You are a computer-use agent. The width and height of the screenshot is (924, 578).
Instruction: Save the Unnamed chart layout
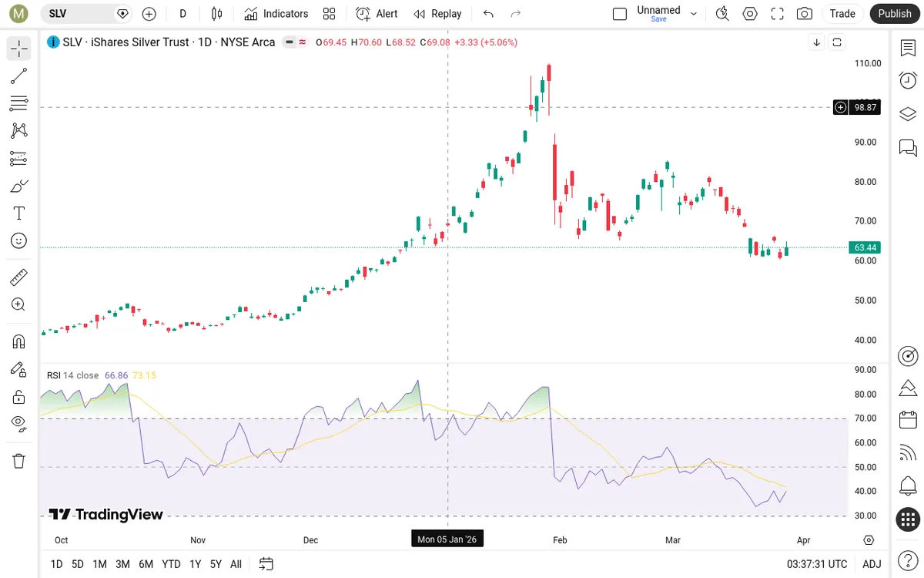click(658, 14)
